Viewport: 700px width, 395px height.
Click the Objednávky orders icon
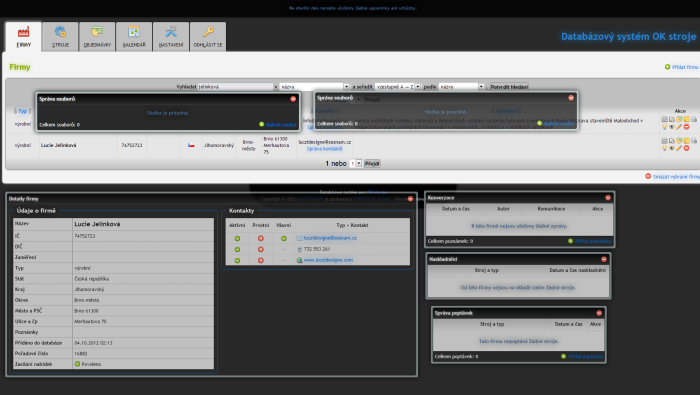(x=97, y=32)
